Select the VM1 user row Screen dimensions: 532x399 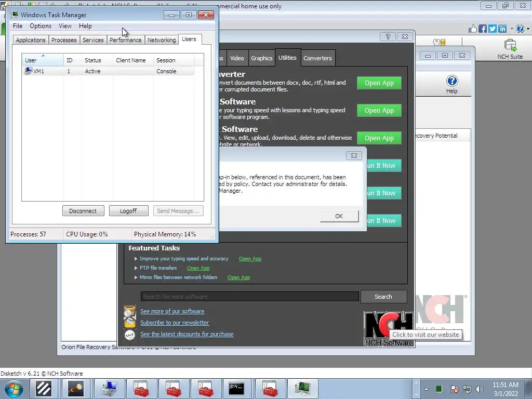pyautogui.click(x=108, y=71)
